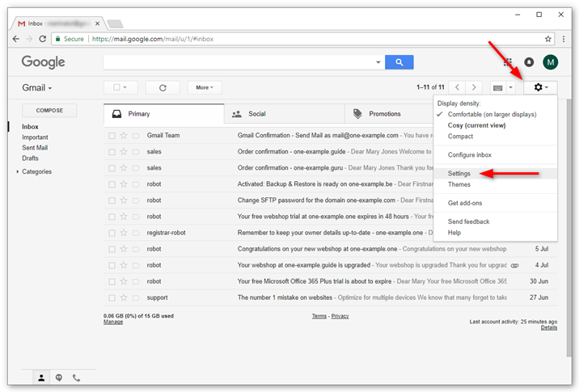579x392 pixels.
Task: Bookmark this page with star icon
Action: 547,38
